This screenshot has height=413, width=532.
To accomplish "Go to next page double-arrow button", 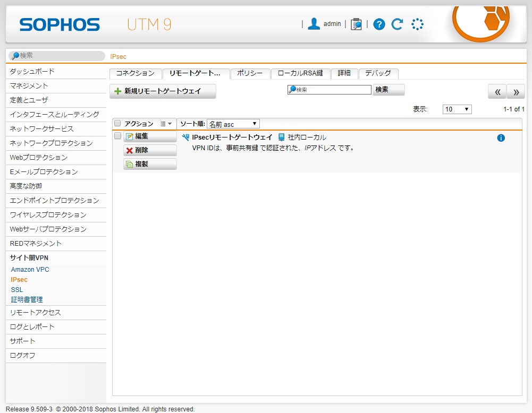I will click(x=516, y=92).
